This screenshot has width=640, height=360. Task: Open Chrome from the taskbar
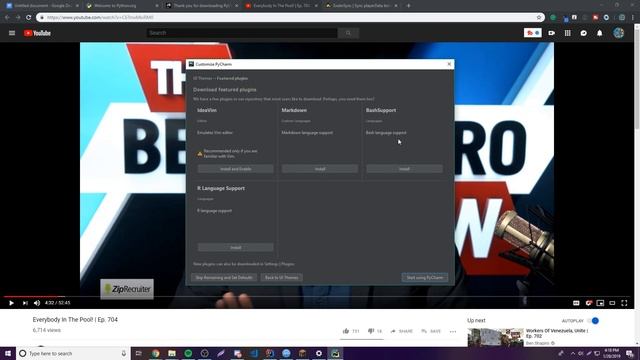156,353
